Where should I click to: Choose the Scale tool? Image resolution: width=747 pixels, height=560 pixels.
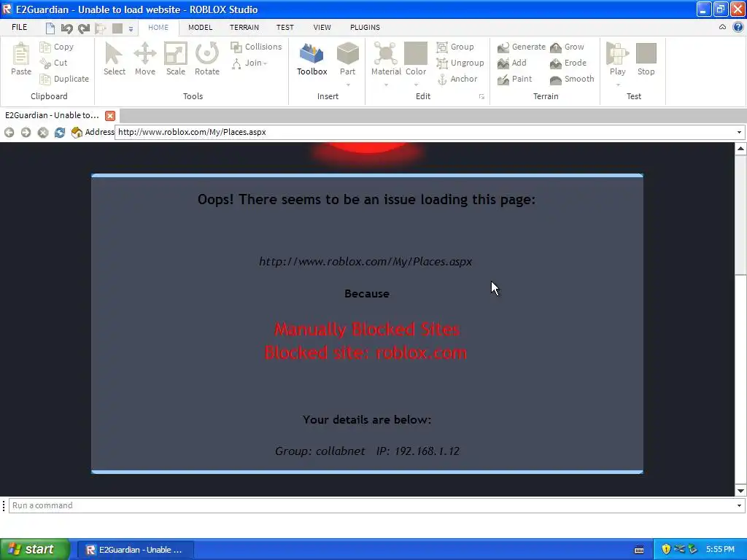pyautogui.click(x=175, y=58)
